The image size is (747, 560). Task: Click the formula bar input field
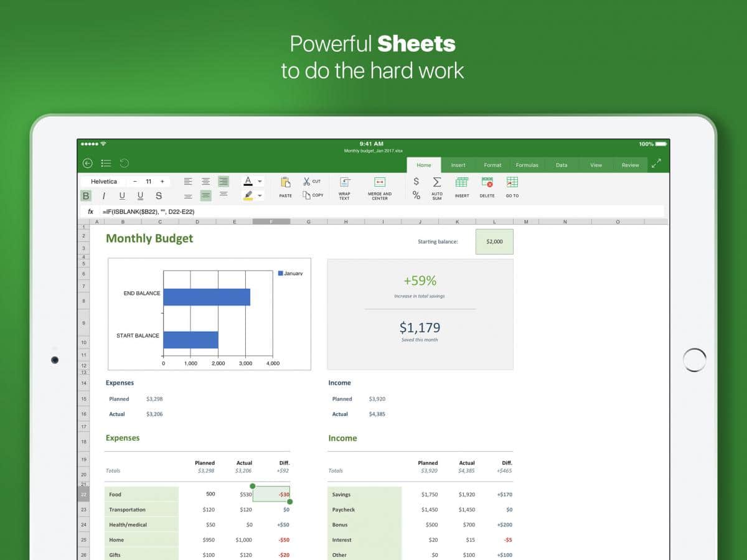374,212
